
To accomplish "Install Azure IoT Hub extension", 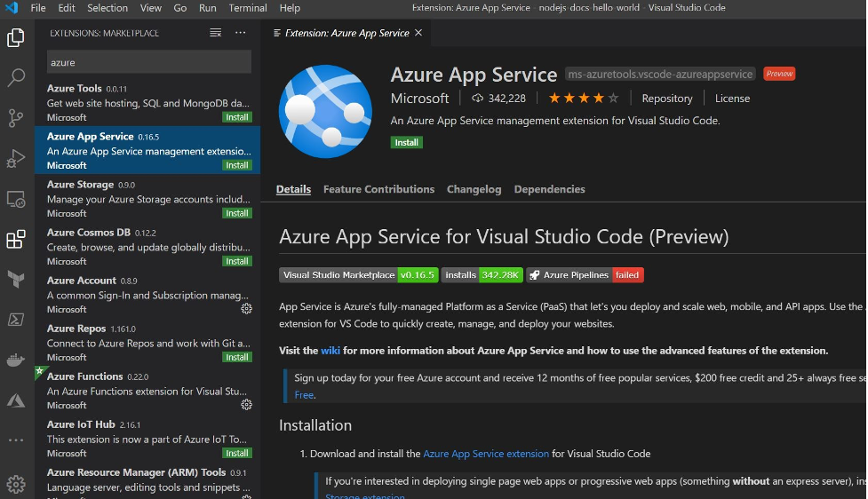I will coord(237,453).
